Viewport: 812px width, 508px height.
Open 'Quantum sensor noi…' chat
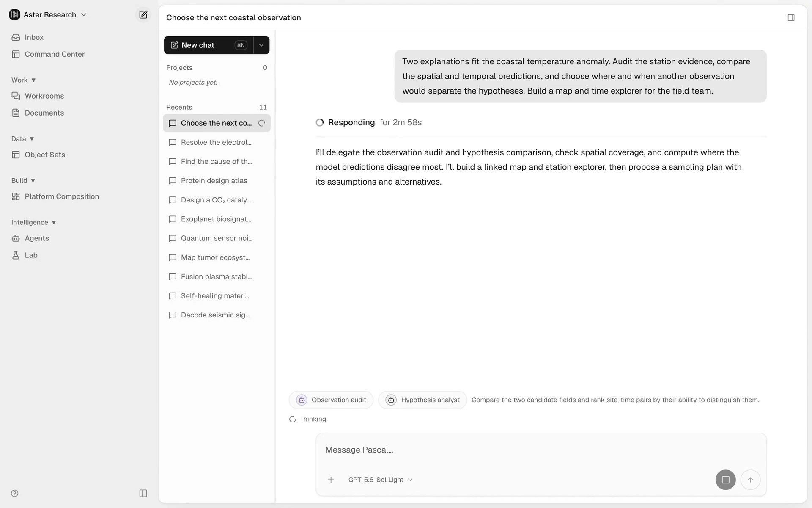click(x=217, y=238)
